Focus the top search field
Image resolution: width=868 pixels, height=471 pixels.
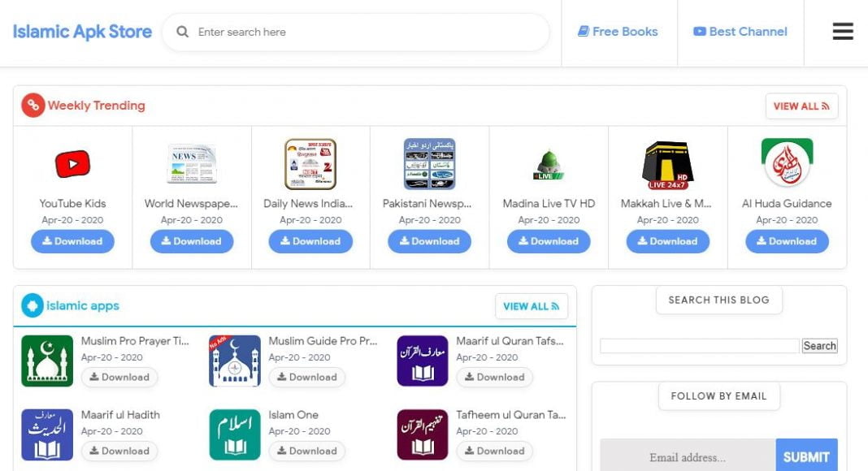tap(366, 32)
